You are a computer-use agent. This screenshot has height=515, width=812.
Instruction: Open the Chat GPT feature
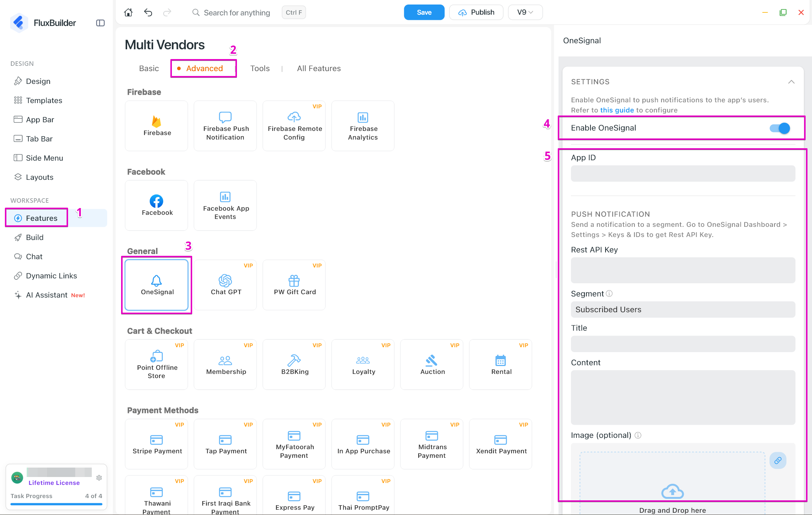(225, 285)
